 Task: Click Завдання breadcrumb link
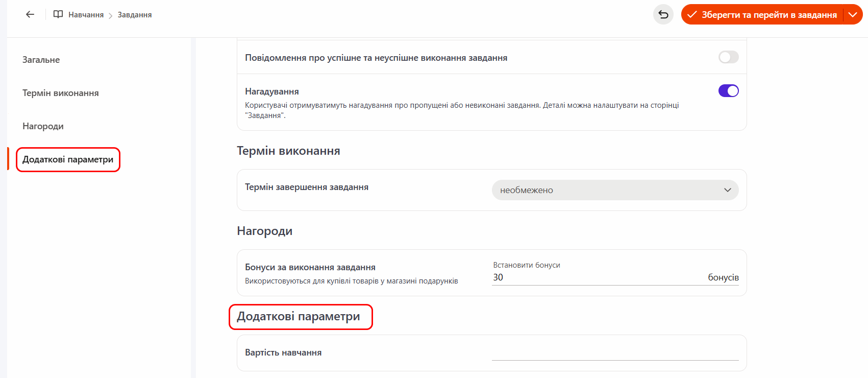click(135, 15)
